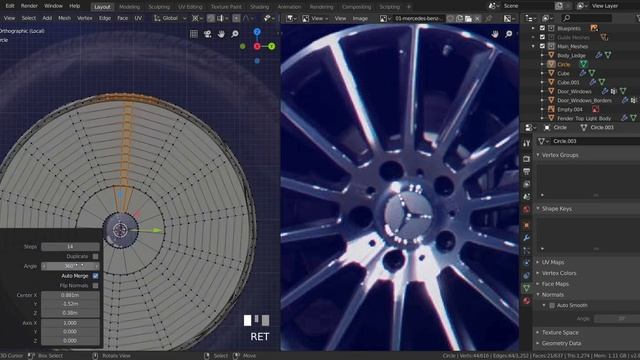Click the Body_Ledge modifier wrench icon
The width and height of the screenshot is (640, 360).
(599, 55)
